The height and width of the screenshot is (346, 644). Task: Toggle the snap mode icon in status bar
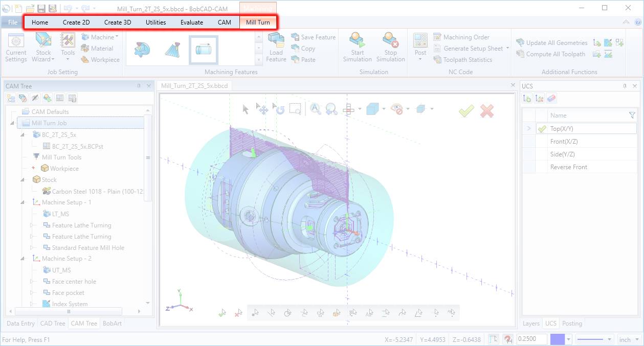tap(493, 339)
